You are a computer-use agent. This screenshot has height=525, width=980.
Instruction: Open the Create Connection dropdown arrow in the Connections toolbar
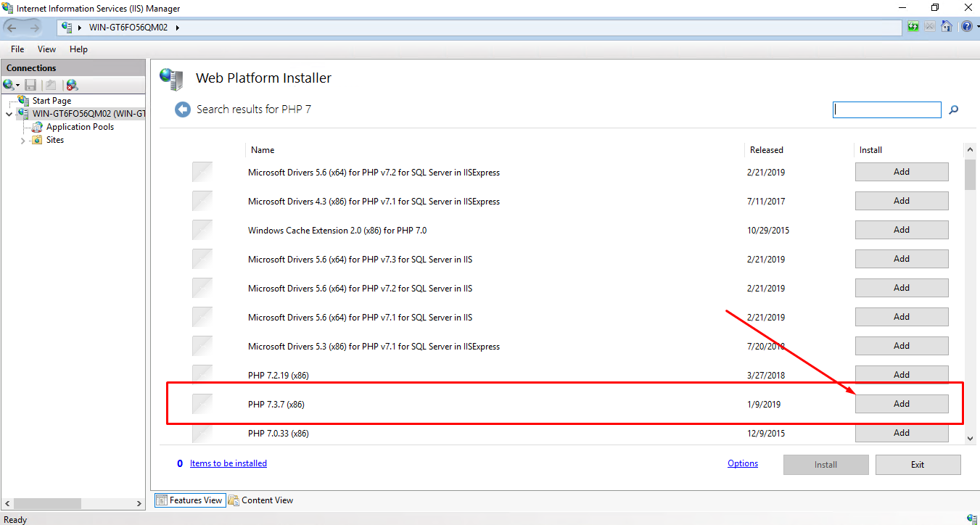18,86
